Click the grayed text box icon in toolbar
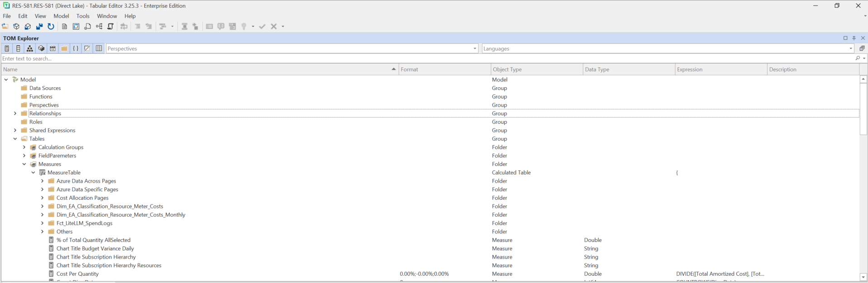 tap(209, 26)
